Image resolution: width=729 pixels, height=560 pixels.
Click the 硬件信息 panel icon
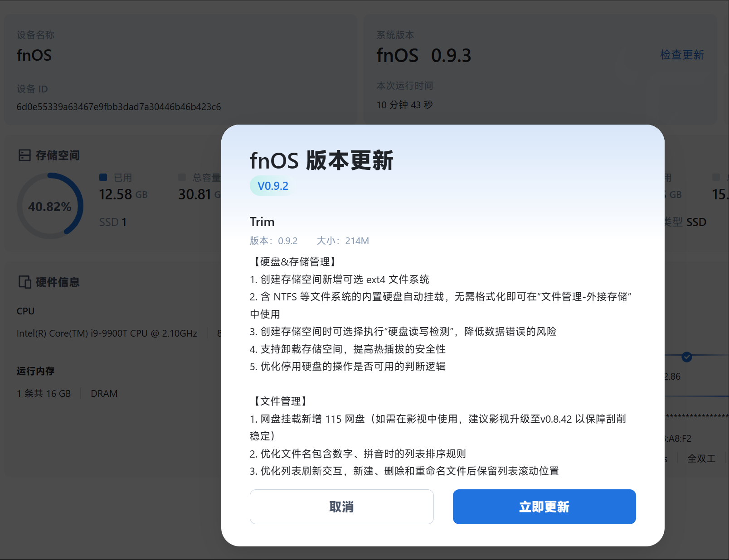pos(24,282)
